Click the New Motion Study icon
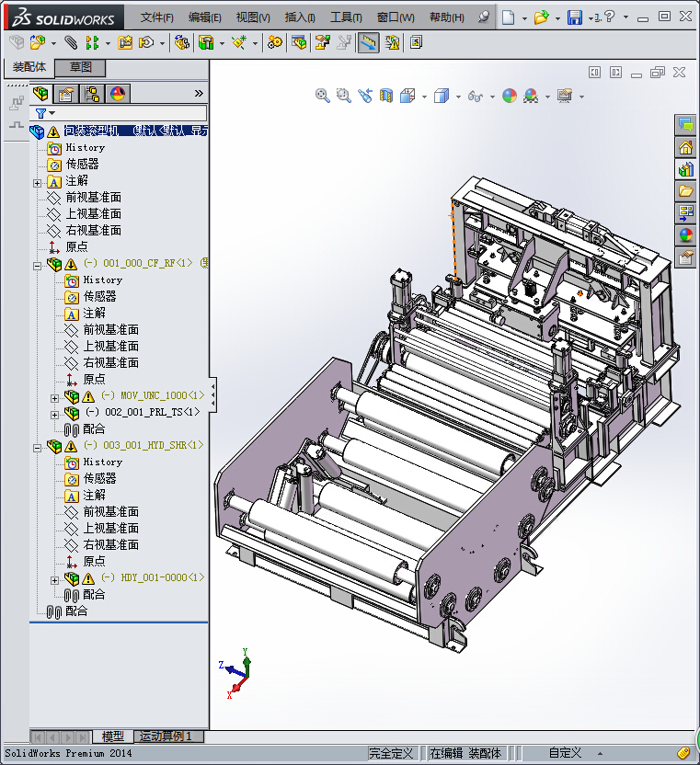700x765 pixels. click(275, 43)
